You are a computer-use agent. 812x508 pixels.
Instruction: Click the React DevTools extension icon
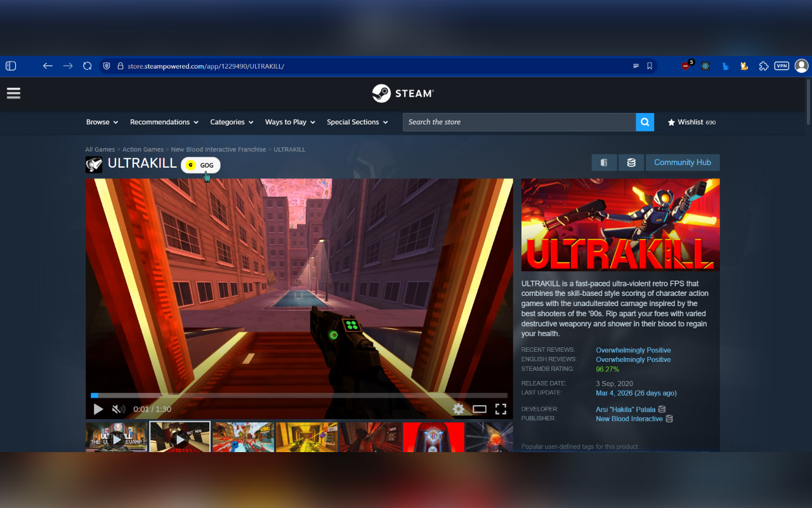[x=705, y=66]
